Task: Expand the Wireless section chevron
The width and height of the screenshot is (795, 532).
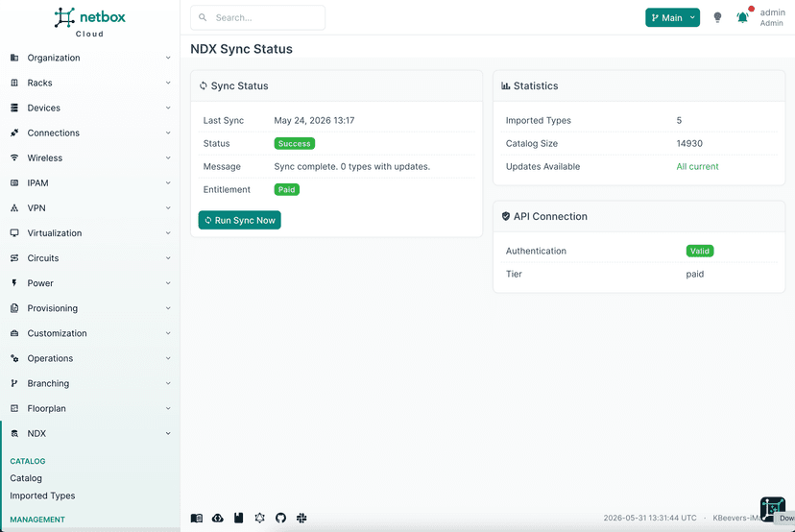Action: pos(168,157)
